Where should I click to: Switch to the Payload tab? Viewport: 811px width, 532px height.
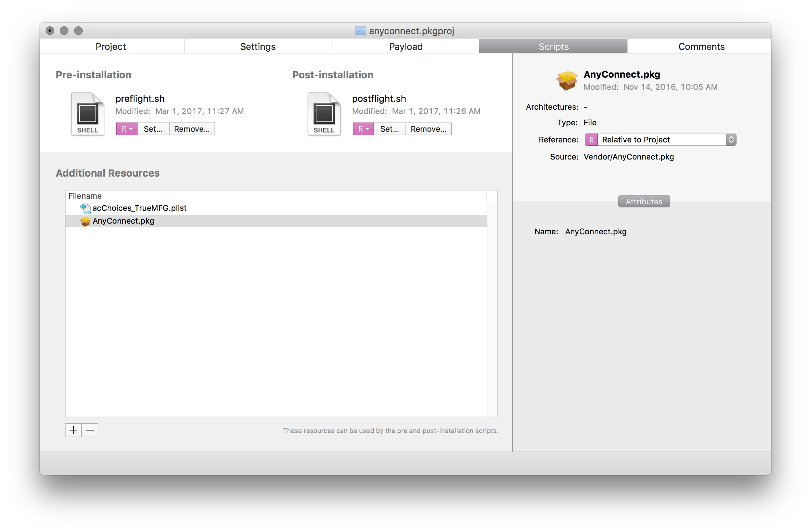405,46
